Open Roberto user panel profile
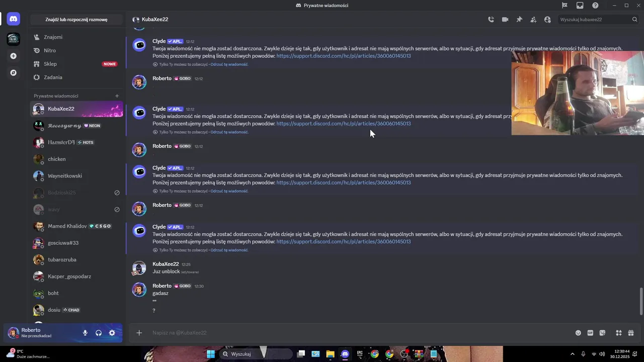 coord(42,333)
